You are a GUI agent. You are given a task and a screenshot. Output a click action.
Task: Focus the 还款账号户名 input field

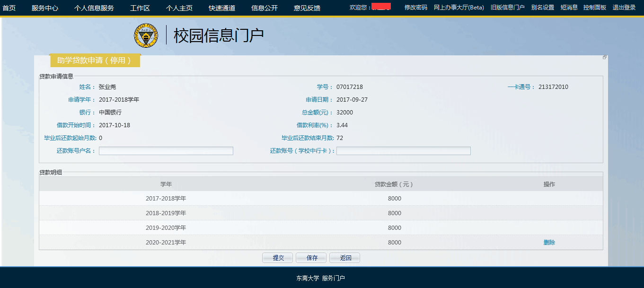coord(166,151)
